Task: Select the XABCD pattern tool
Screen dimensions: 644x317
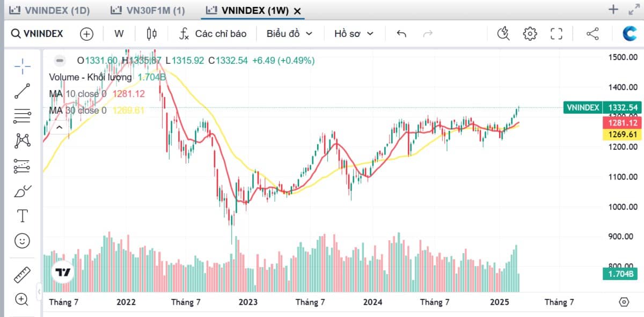Action: pos(22,141)
